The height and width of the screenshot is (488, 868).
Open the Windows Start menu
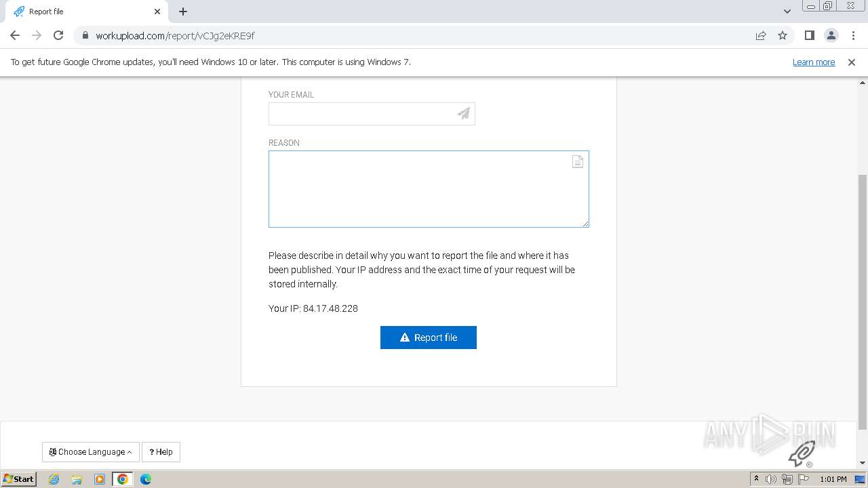[x=18, y=479]
